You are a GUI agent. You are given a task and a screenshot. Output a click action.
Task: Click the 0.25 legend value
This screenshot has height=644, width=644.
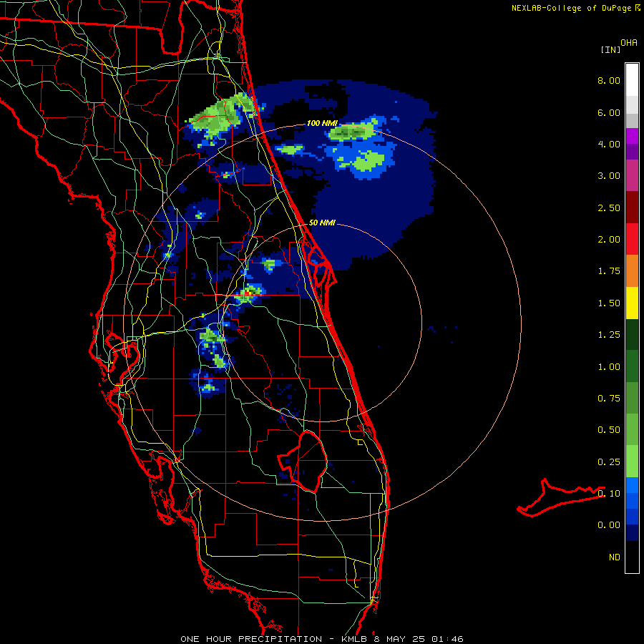609,462
